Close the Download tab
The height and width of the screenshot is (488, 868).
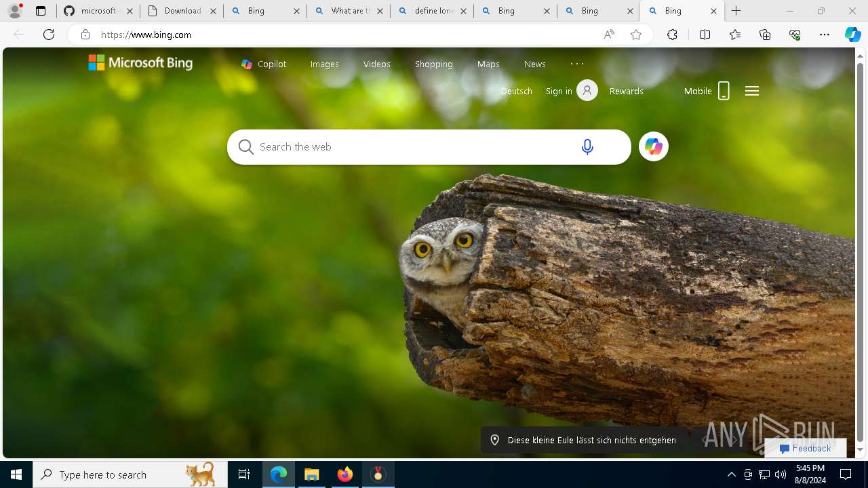213,11
